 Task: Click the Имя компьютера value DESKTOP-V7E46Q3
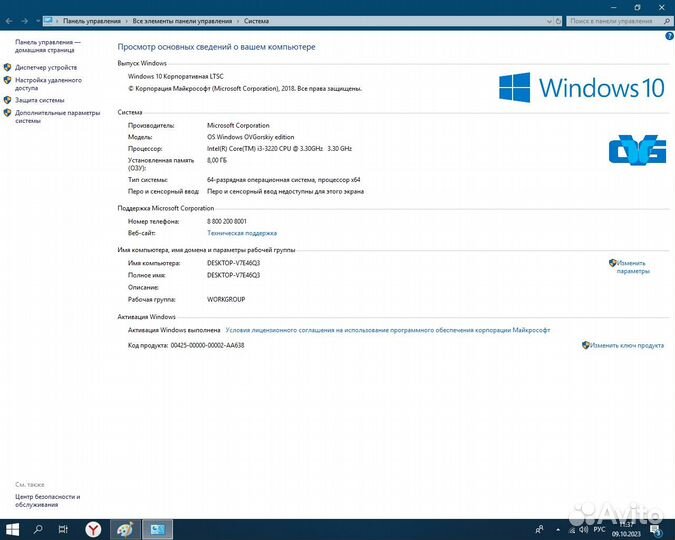pyautogui.click(x=233, y=263)
